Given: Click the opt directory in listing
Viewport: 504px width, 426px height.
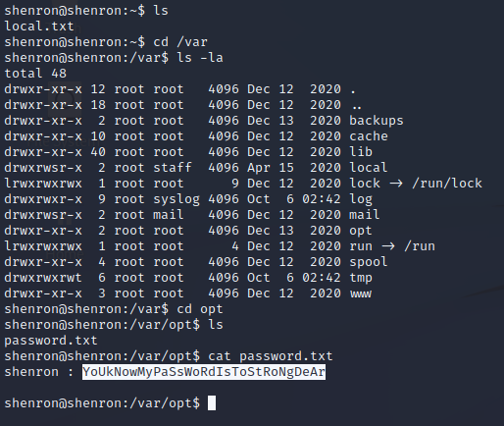Looking at the screenshot, I should tap(361, 231).
